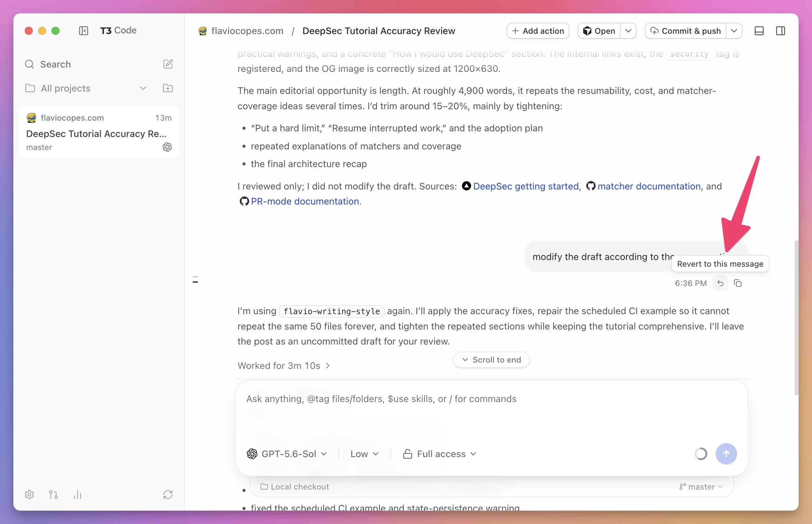Open the master branch dropdown in the composer footer

pos(701,487)
